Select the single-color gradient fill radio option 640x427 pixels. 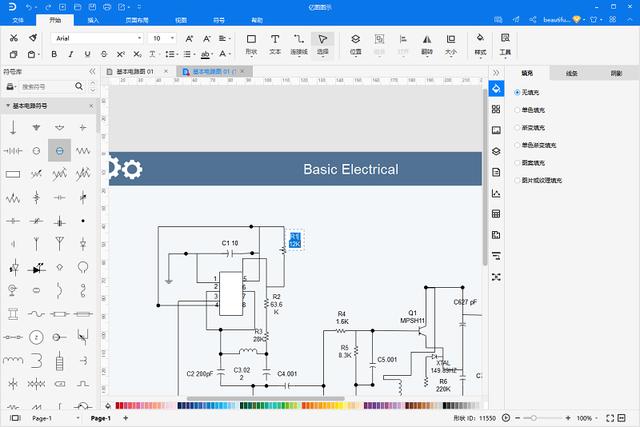tap(517, 145)
